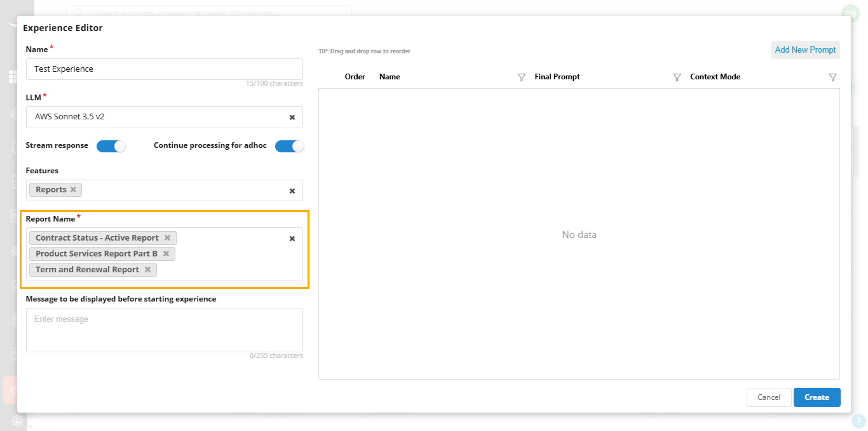Sort by Final Prompt column header
The width and height of the screenshot is (868, 431).
click(557, 77)
